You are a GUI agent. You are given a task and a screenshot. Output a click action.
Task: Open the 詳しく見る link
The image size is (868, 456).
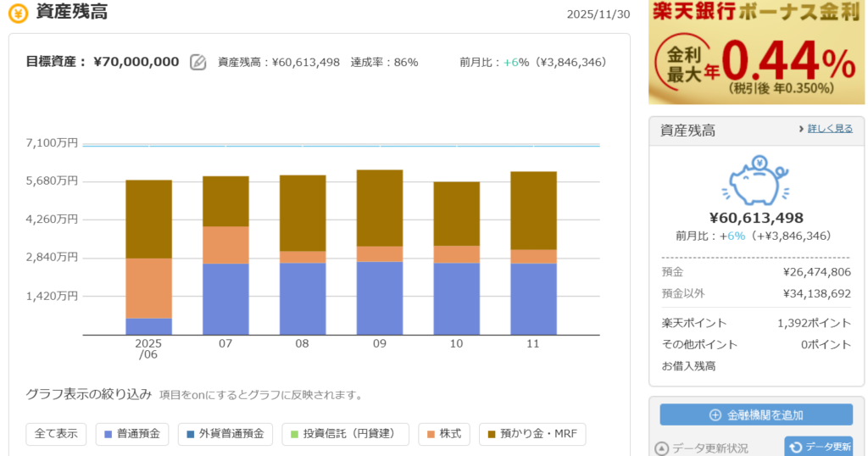(830, 129)
